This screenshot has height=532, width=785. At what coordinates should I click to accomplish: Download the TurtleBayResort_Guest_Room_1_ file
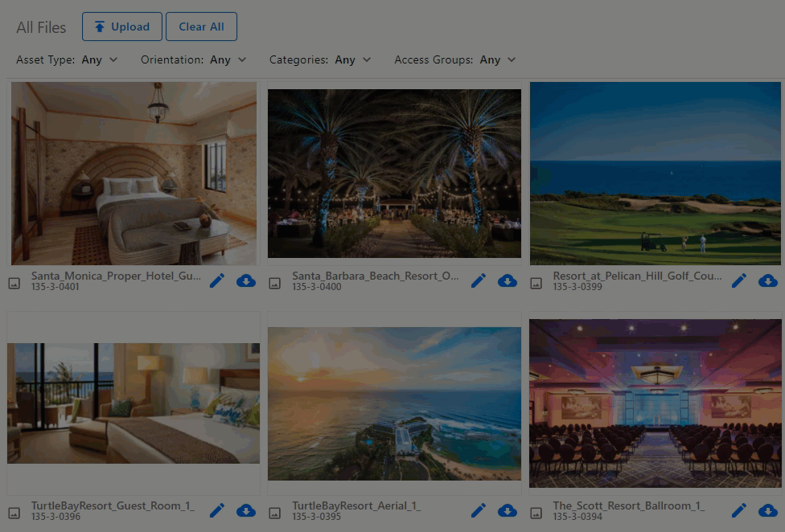[x=246, y=510]
